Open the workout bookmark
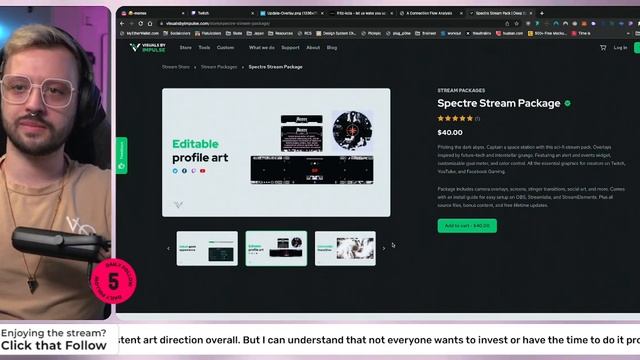 coord(451,33)
